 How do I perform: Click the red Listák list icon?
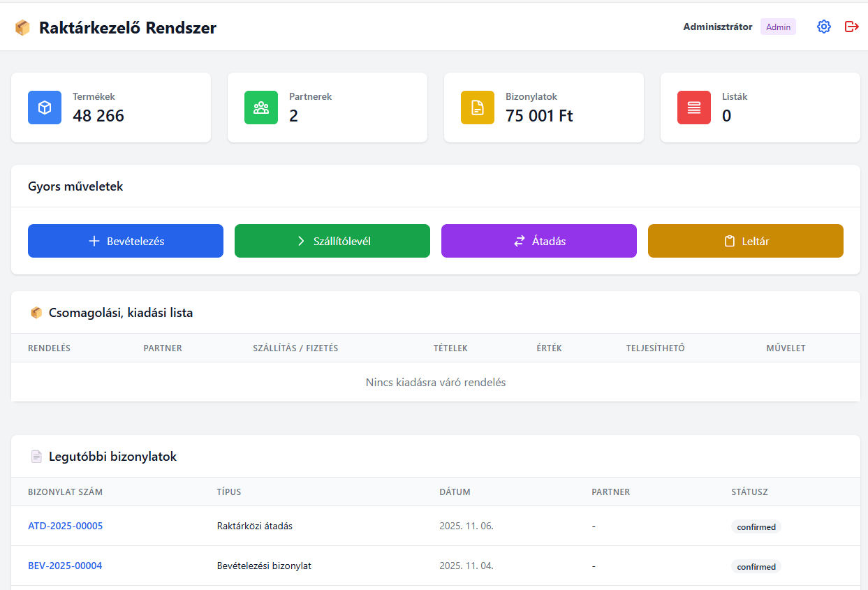click(694, 108)
